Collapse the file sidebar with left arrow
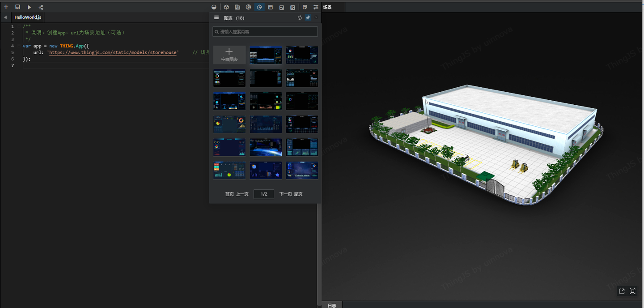This screenshot has height=308, width=644. pos(5,17)
